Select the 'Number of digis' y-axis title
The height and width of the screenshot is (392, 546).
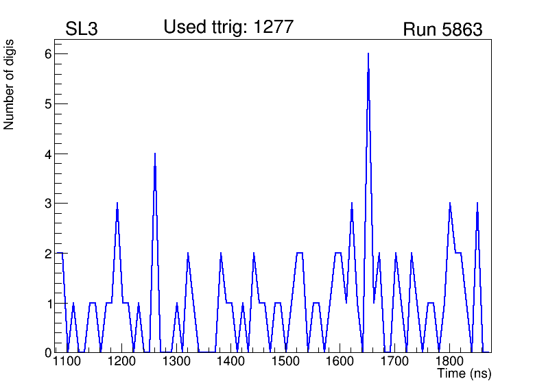click(10, 84)
